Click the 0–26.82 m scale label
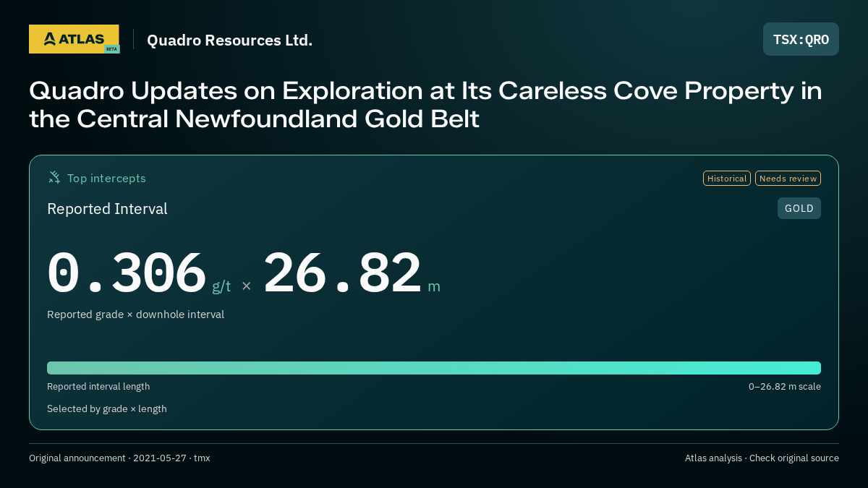The image size is (868, 488). click(x=785, y=387)
